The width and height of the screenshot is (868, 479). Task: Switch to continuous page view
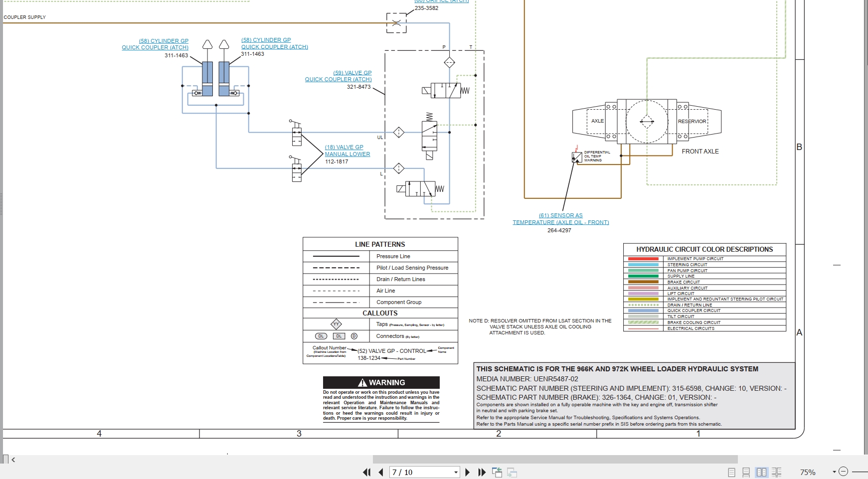[x=746, y=473]
